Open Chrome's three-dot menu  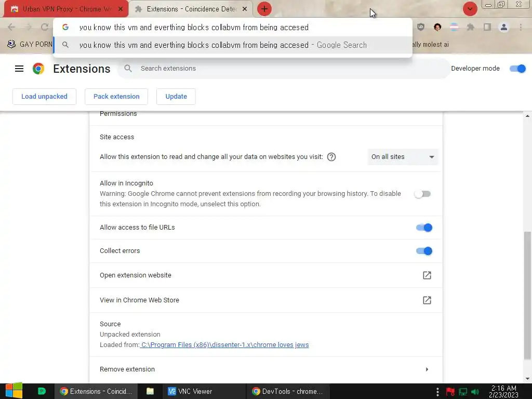click(x=521, y=27)
